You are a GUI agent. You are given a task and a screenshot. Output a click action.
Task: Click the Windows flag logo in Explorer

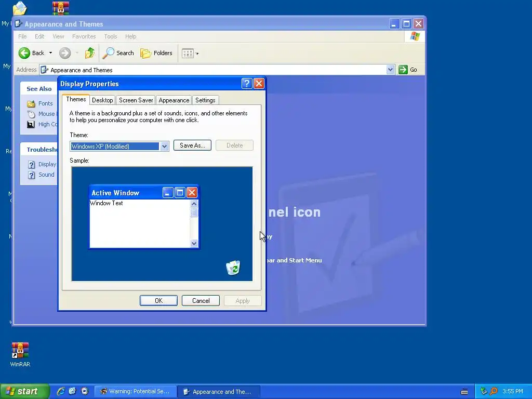click(415, 36)
